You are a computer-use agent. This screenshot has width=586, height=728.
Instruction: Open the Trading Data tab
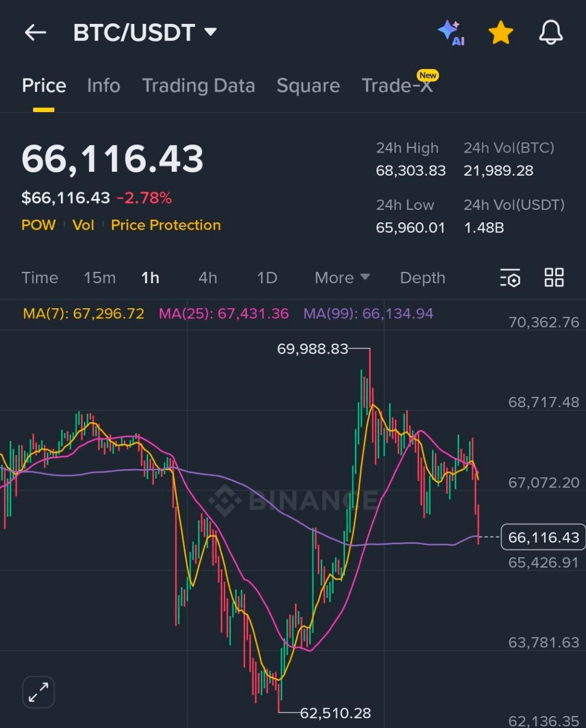pyautogui.click(x=198, y=86)
